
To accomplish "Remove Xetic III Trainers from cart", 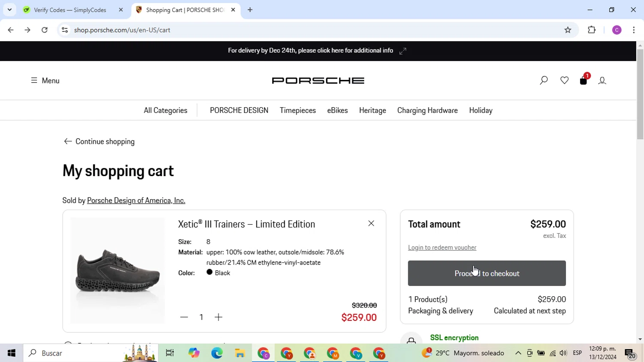I will [x=371, y=223].
